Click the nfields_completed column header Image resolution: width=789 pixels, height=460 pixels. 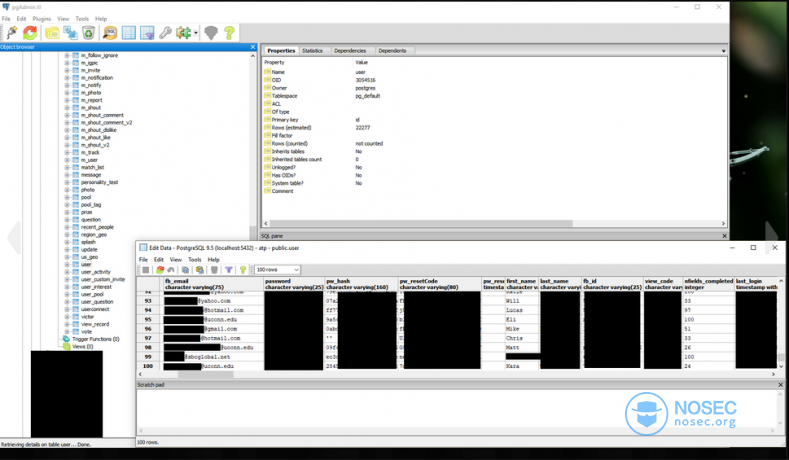[x=708, y=284]
